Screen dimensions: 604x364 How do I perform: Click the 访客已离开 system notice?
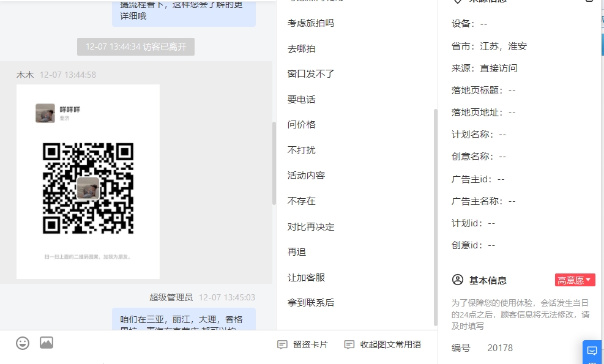click(136, 46)
